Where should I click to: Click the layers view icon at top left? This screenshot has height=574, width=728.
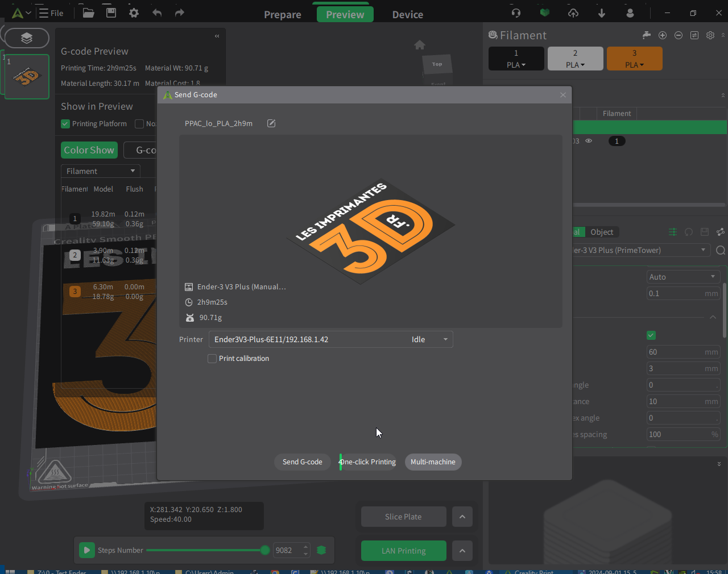tap(27, 38)
